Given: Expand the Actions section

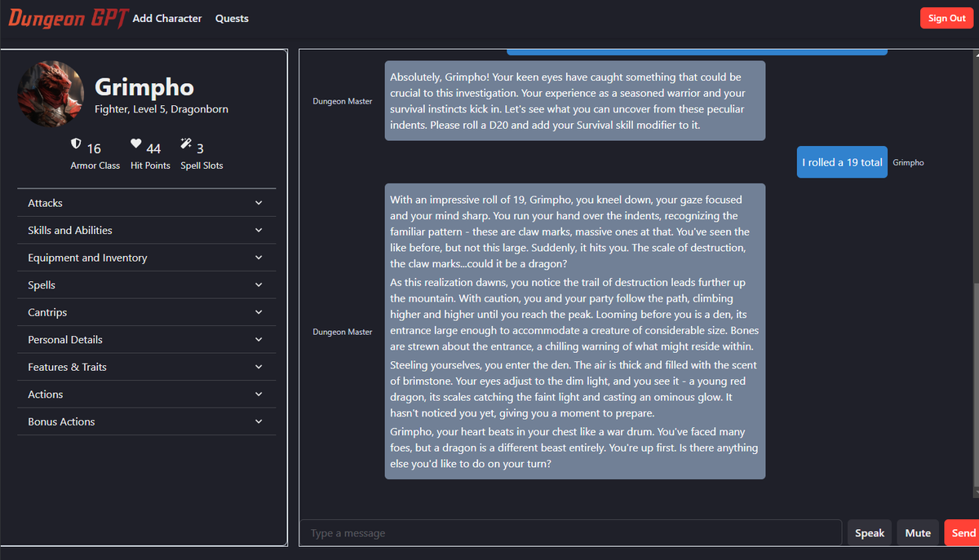Looking at the screenshot, I should click(x=146, y=395).
